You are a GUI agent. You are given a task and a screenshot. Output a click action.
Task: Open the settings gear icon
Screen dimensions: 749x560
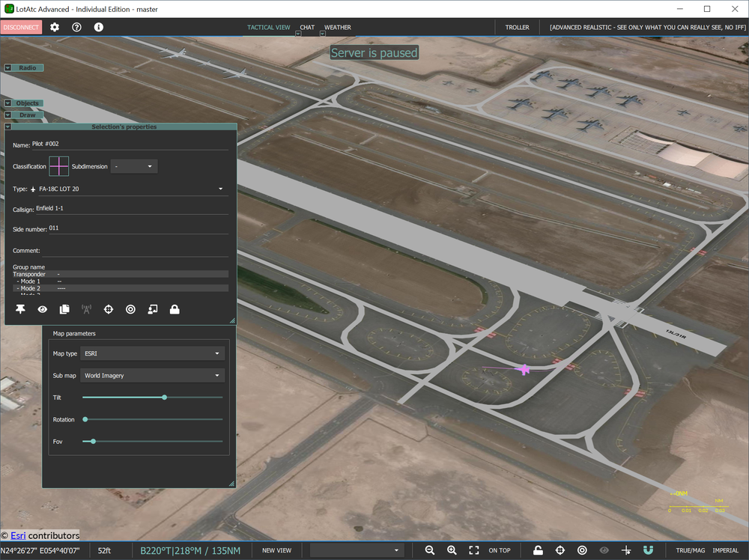[55, 27]
